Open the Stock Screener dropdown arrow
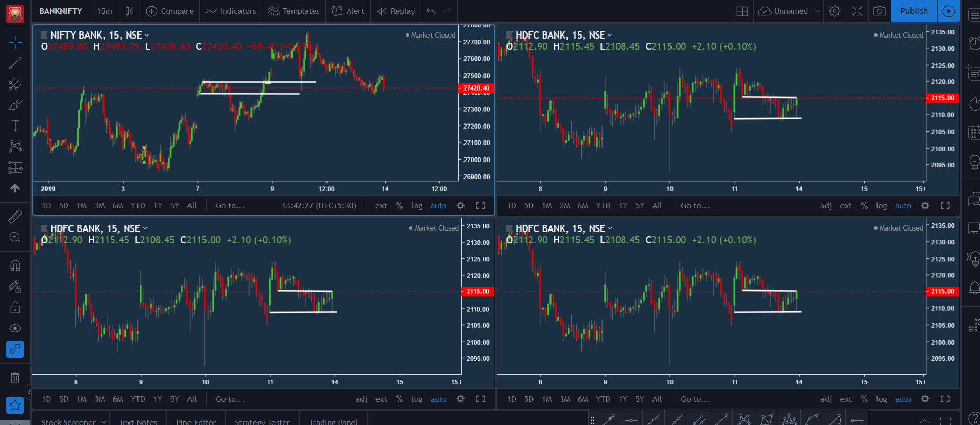 pos(104,421)
